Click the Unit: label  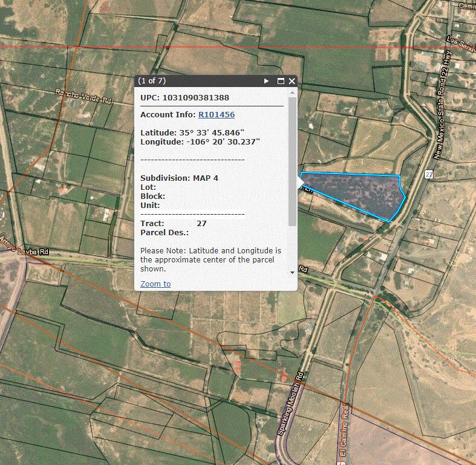coord(150,206)
